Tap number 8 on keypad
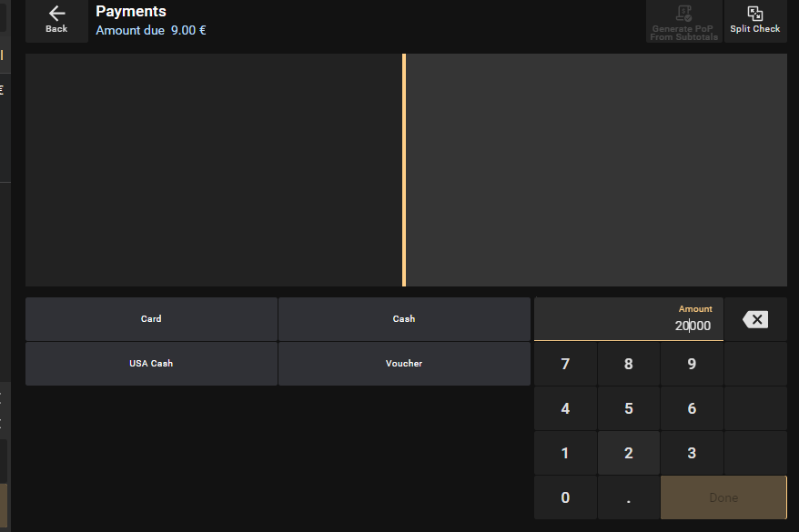The image size is (799, 532). (x=628, y=364)
